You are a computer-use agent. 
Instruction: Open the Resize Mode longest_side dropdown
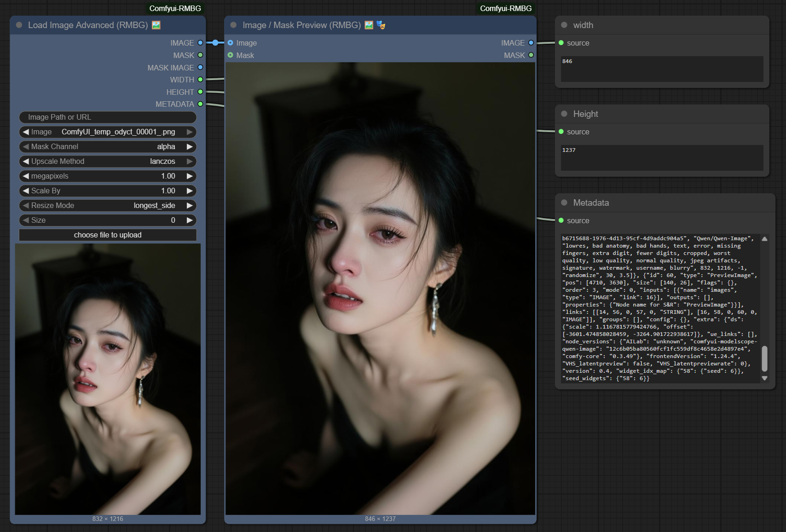[x=108, y=206]
